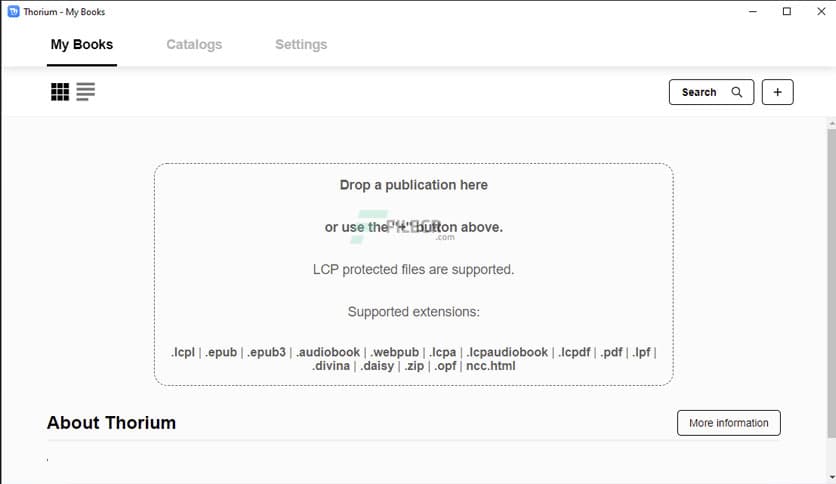This screenshot has height=484, width=836.
Task: Click the 'Supported extensions:' label
Action: click(x=414, y=311)
